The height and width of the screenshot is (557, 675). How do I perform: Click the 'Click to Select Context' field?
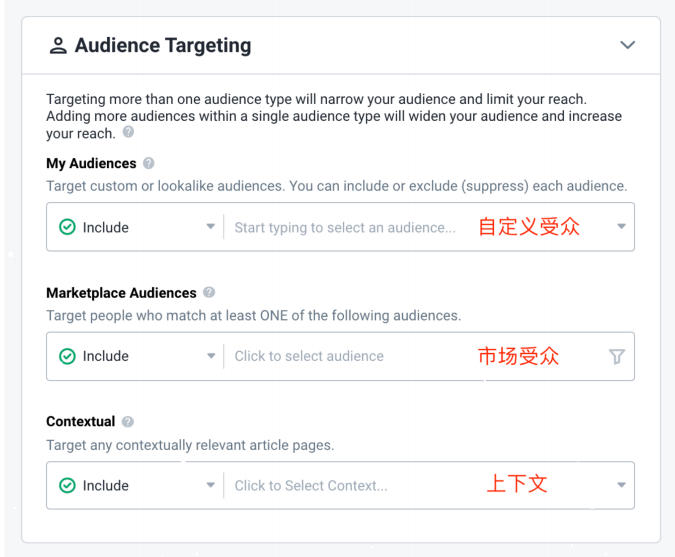310,486
